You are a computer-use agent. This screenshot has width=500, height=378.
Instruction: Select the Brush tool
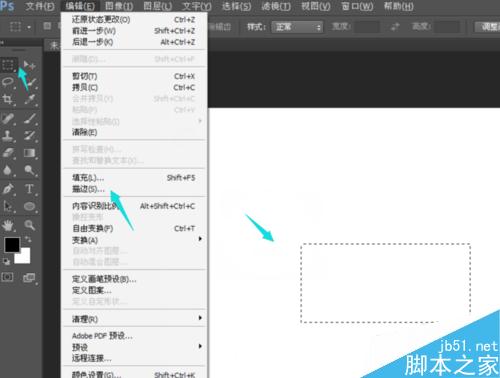(30, 119)
